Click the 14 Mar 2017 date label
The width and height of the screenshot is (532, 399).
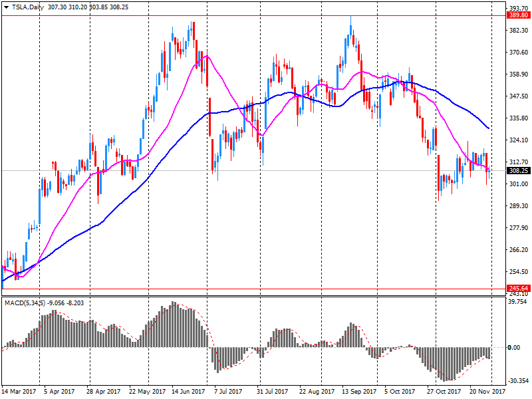pos(20,392)
